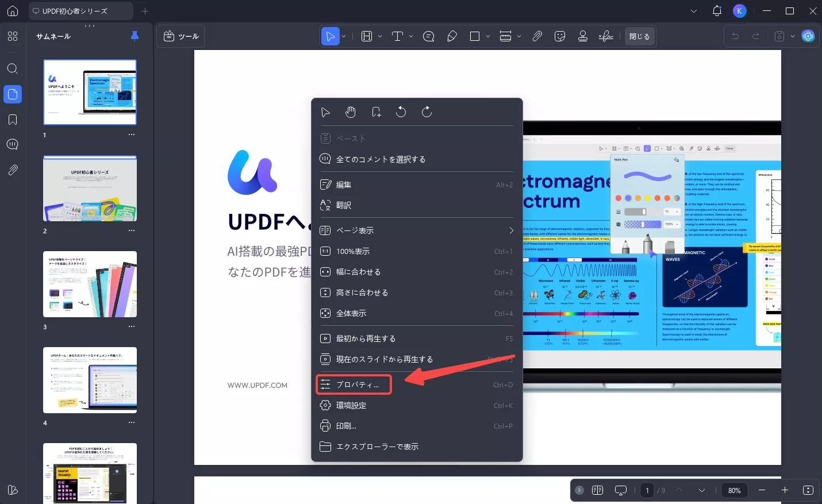Pin the thumbnail panel
Viewport: 822px width, 504px height.
(x=135, y=36)
